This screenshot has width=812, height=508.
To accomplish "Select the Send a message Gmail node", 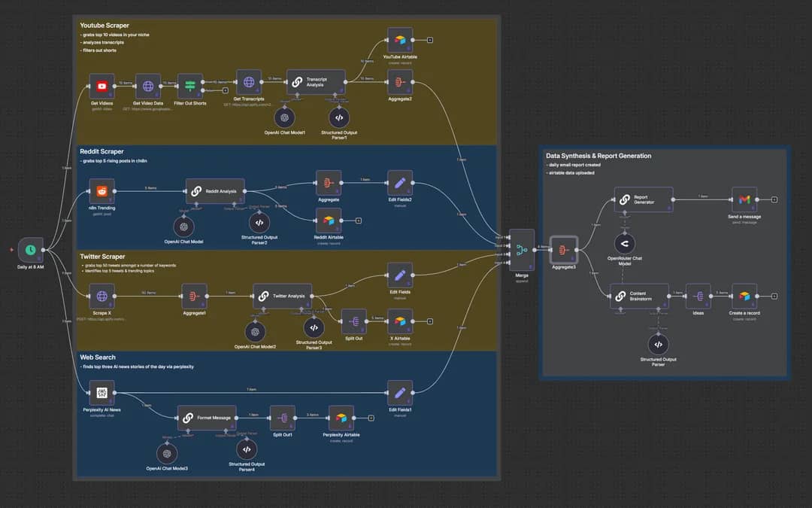I will 744,199.
